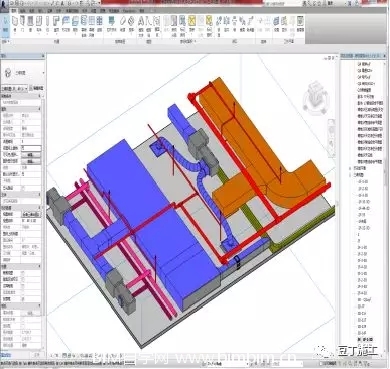Collapse the Graphics section in Properties

40,109
